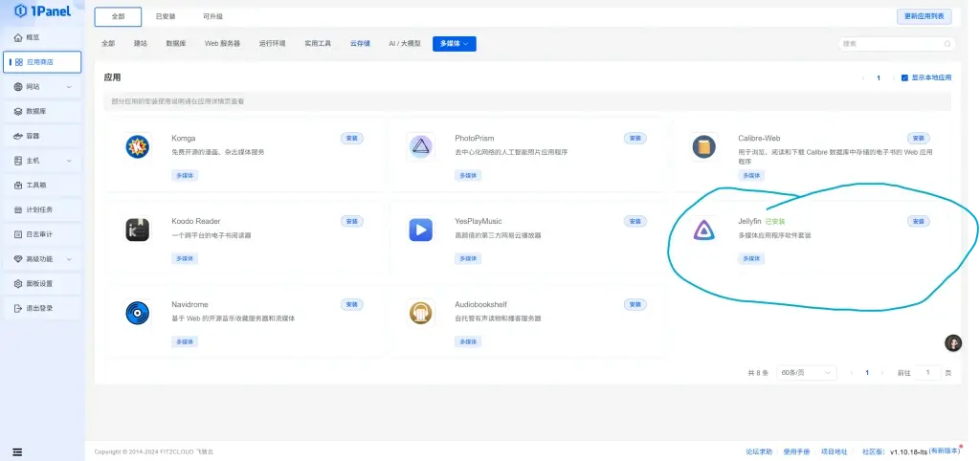Click the Jellyfin triangle logo icon
The image size is (980, 461).
click(704, 230)
